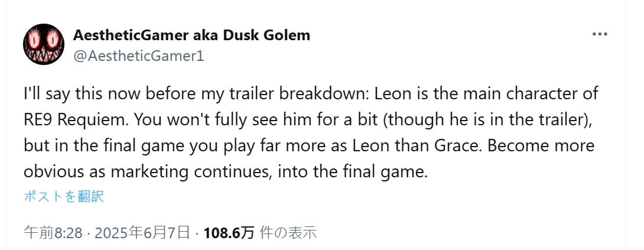Open the three-dot more options menu
The image size is (644, 250).
pos(600,34)
